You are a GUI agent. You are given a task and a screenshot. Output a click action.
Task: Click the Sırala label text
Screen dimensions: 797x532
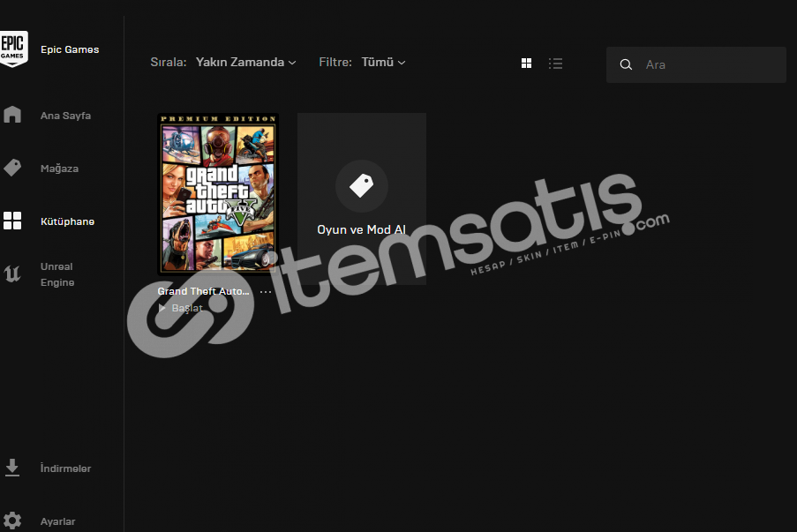(169, 62)
